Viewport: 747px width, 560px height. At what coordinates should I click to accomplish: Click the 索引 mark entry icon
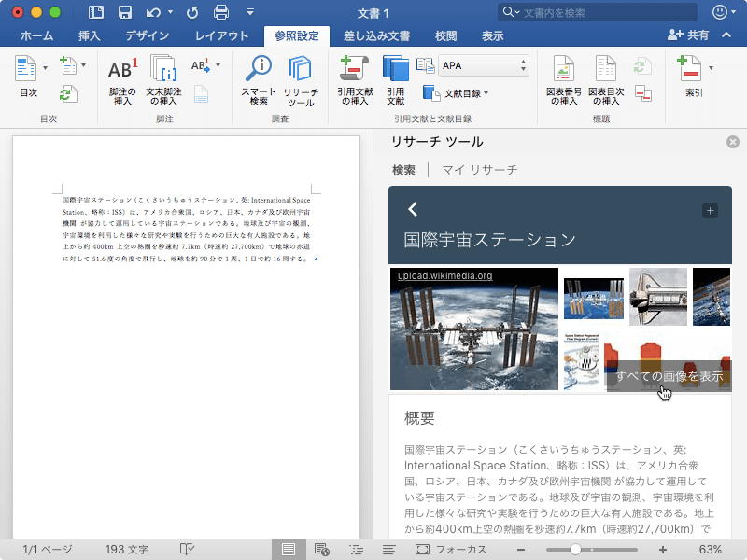coord(689,69)
